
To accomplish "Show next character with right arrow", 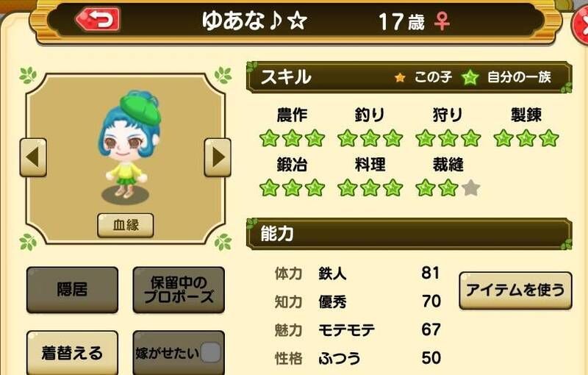I will (x=218, y=157).
